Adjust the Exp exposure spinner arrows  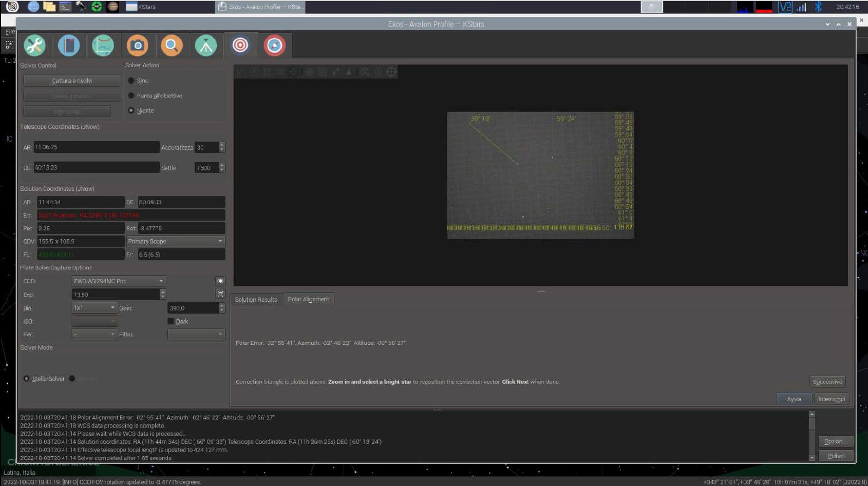[163, 294]
